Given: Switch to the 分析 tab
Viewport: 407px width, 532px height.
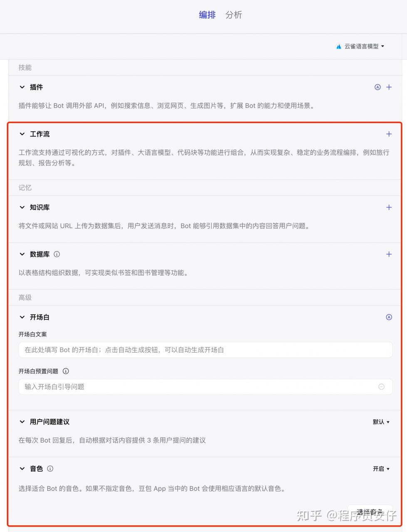Looking at the screenshot, I should pos(234,15).
